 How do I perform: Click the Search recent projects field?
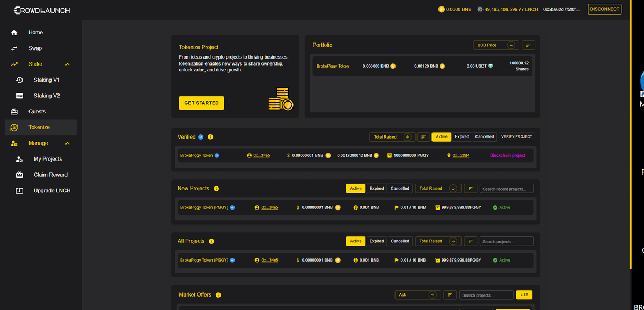tap(507, 189)
